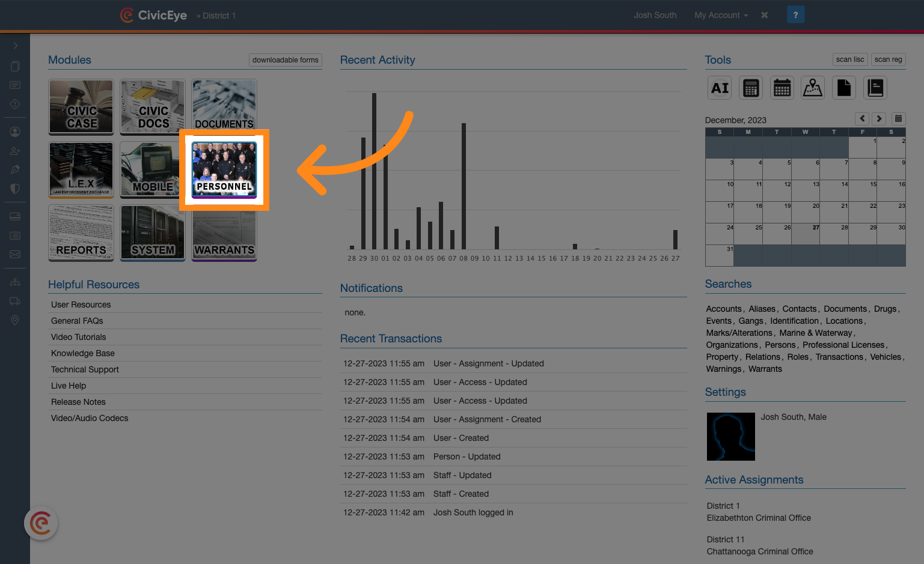Open Knowledge Base link
924x564 pixels.
pyautogui.click(x=83, y=353)
